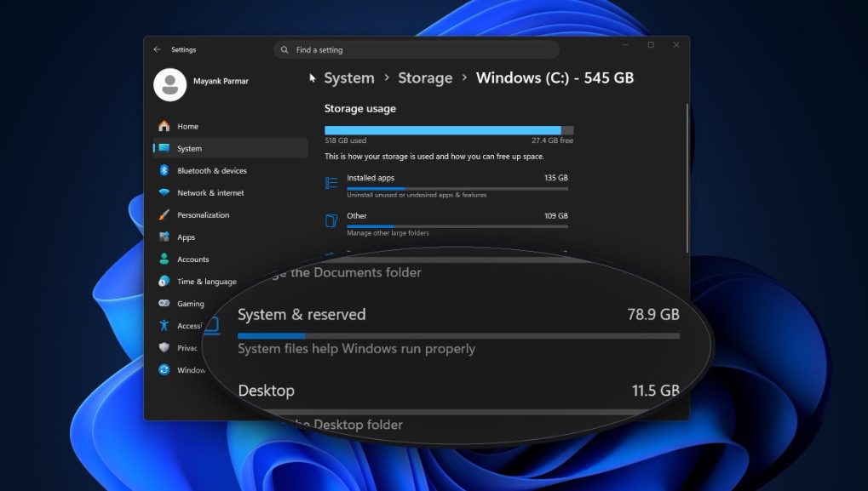The height and width of the screenshot is (491, 868).
Task: Click the Accounts sidebar label
Action: pyautogui.click(x=193, y=260)
